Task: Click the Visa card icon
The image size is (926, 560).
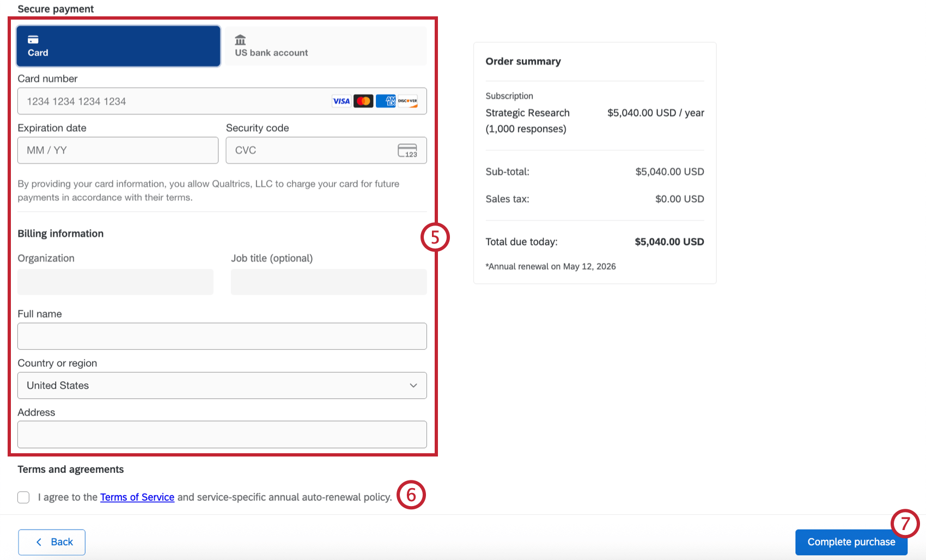Action: coord(341,101)
